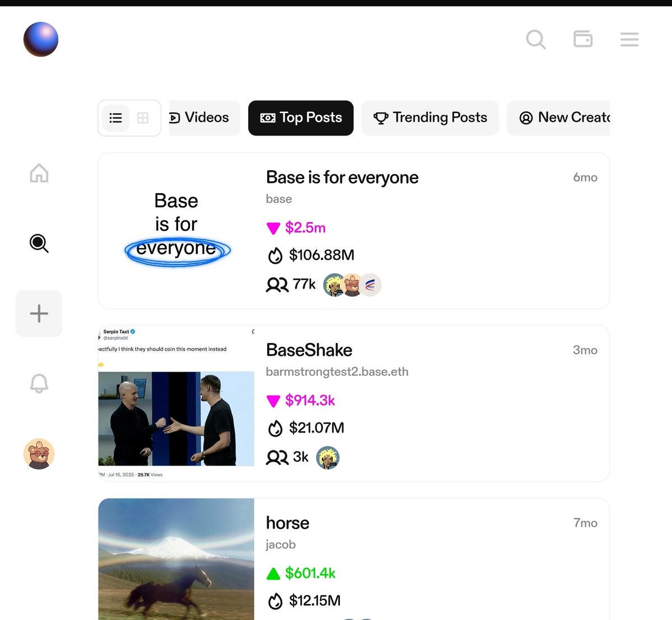Open the horse post title
Image resolution: width=672 pixels, height=620 pixels.
(x=287, y=523)
